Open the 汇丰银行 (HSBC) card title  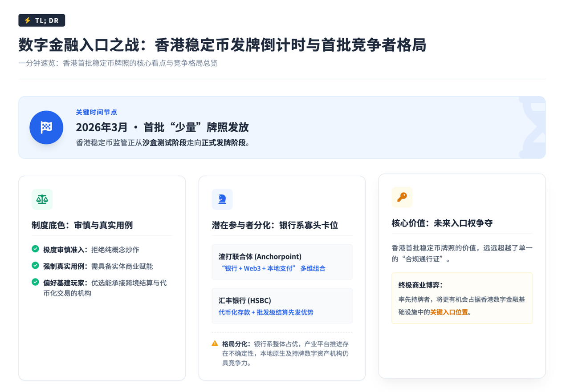click(x=244, y=300)
